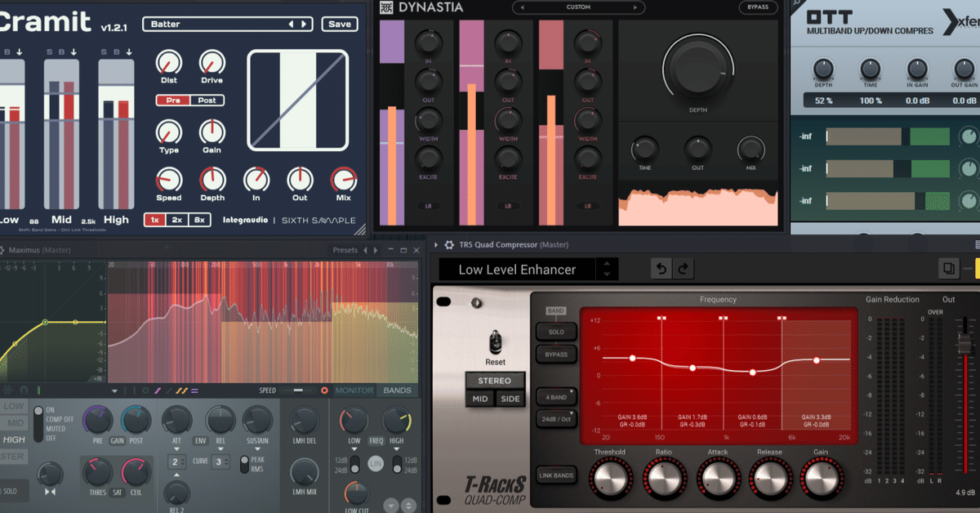Select STEREO mode in T-RackS
980x513 pixels.
[494, 381]
